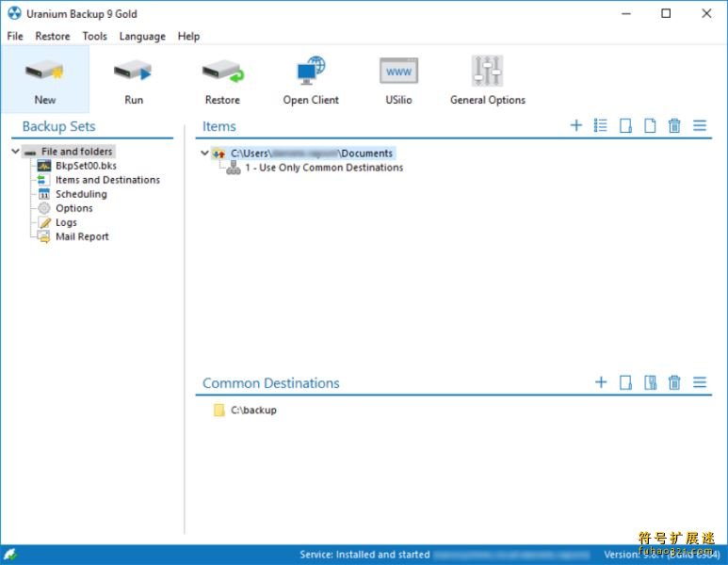Add a new item with plus icon in Items
This screenshot has width=728, height=565.
pos(575,125)
